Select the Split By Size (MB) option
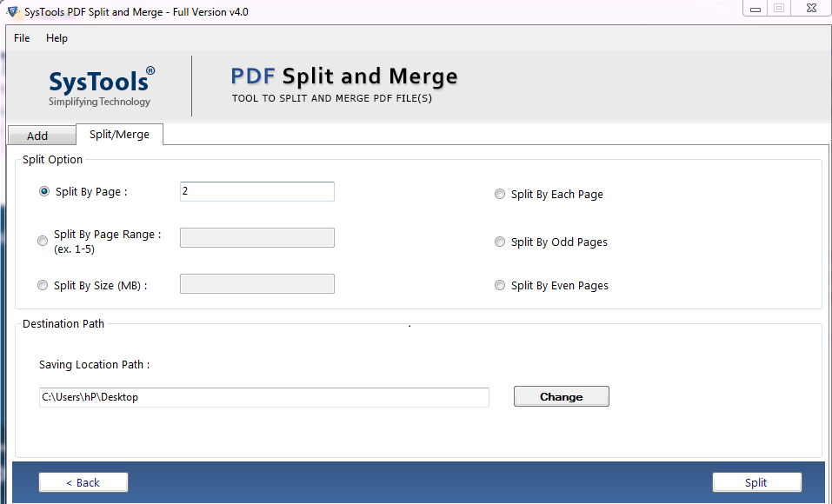 42,284
